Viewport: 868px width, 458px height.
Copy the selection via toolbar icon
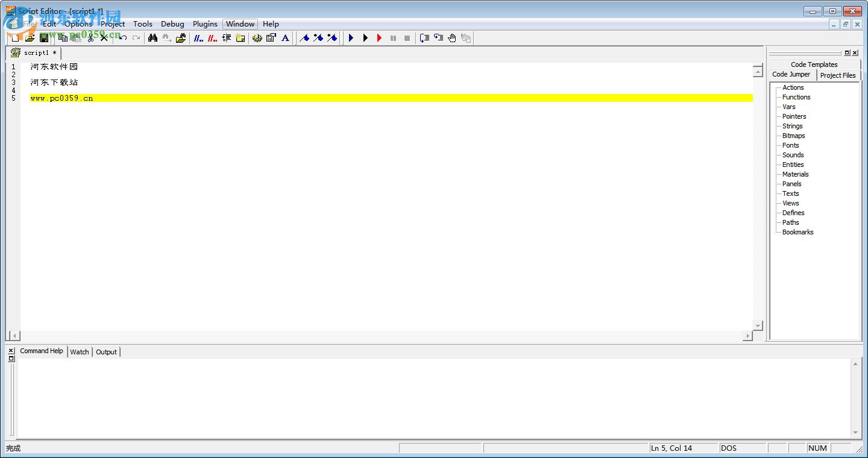point(63,38)
